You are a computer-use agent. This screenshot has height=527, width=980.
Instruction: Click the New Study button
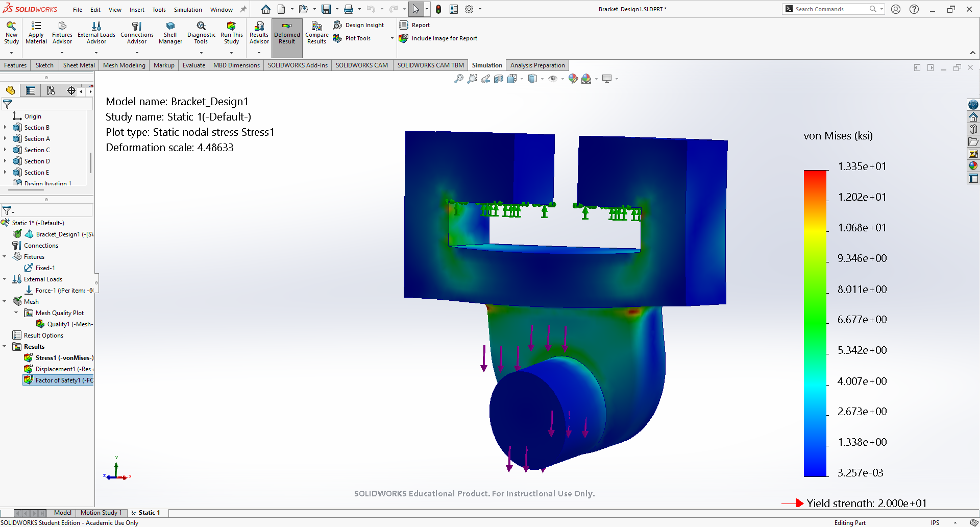(x=11, y=33)
